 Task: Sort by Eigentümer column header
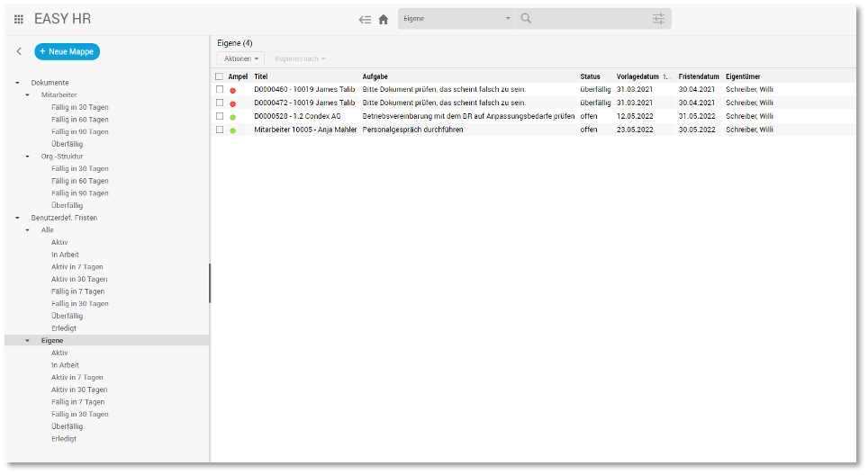pyautogui.click(x=743, y=76)
